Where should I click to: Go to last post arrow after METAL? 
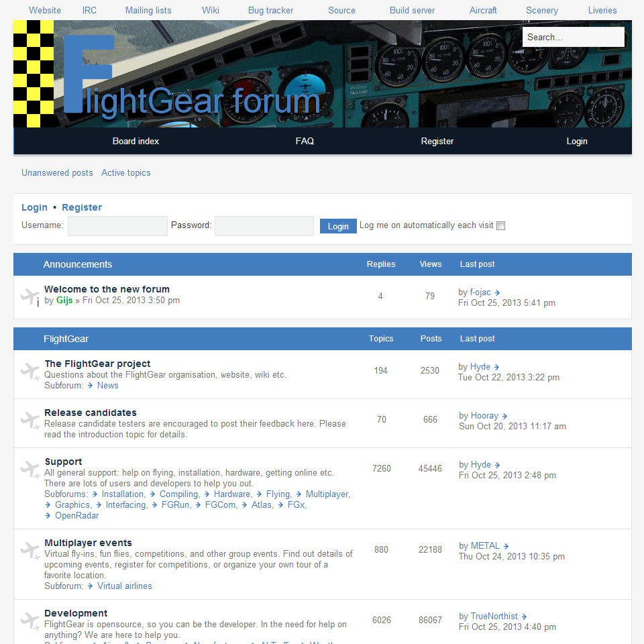click(506, 546)
